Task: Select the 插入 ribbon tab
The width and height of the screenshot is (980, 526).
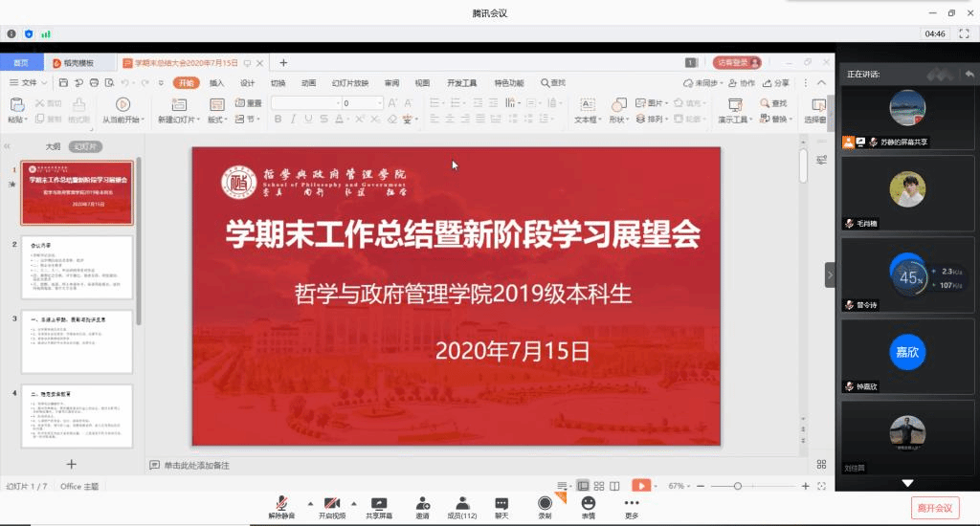Action: [x=216, y=82]
